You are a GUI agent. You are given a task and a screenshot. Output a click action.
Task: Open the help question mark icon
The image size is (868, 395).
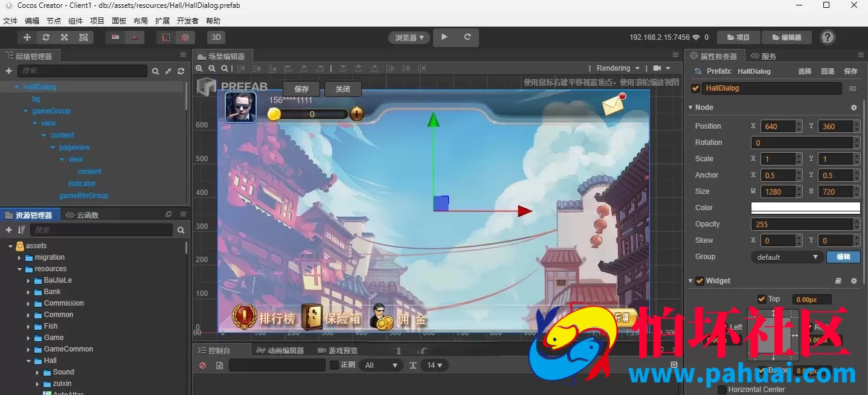coord(828,37)
